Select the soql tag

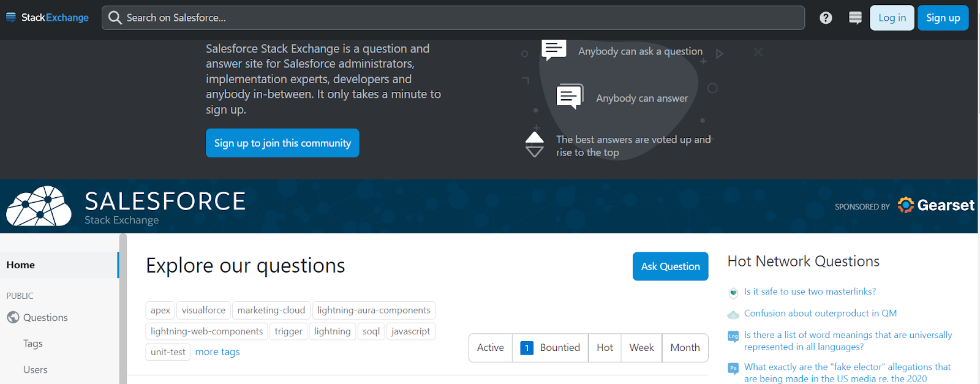[x=371, y=331]
